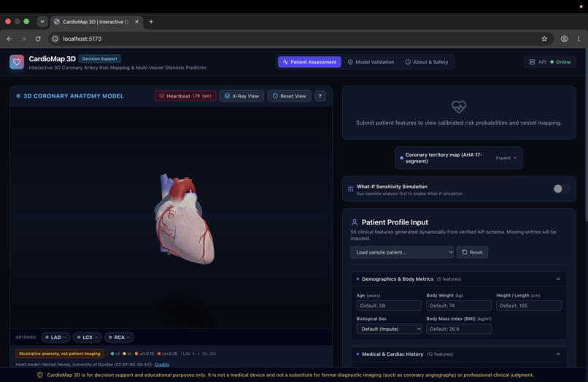Click the What-If simulation sliders icon
Viewport: 588px width, 382px height.
350,189
